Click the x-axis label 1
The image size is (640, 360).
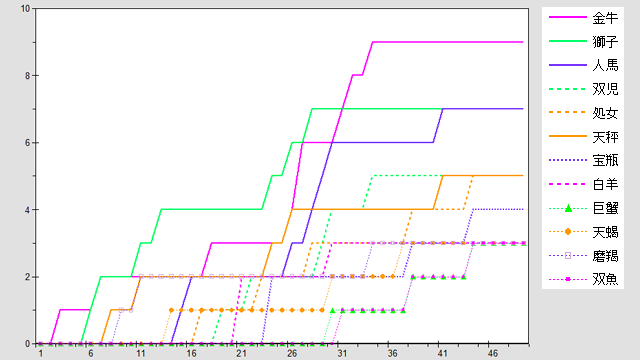click(x=40, y=353)
